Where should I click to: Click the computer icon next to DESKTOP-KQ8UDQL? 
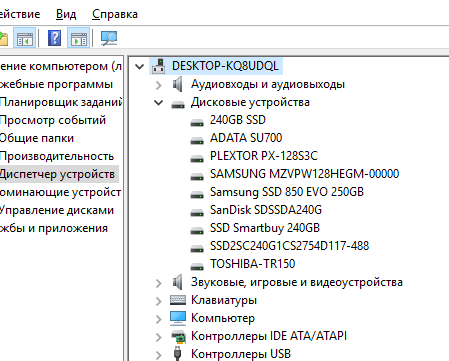coord(159,66)
